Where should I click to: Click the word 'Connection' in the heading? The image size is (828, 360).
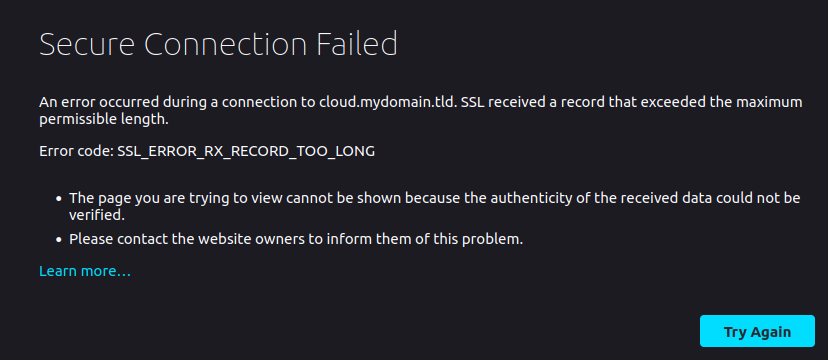click(x=225, y=44)
